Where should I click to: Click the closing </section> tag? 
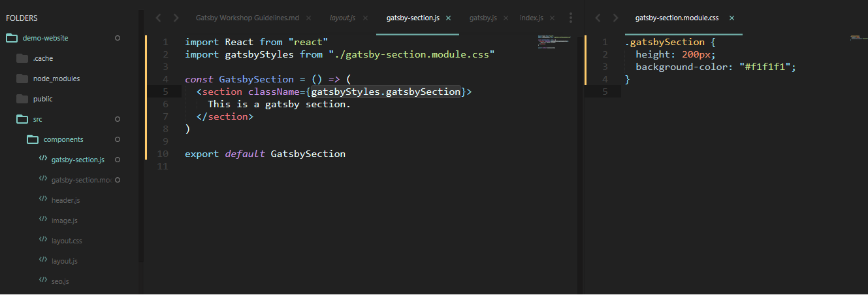[225, 116]
